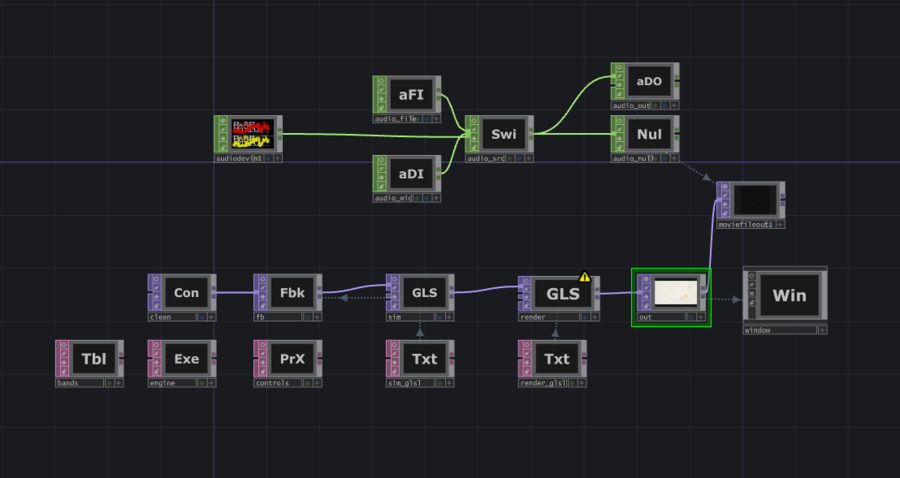Click the 'render_glsl' node name field

[x=543, y=383]
